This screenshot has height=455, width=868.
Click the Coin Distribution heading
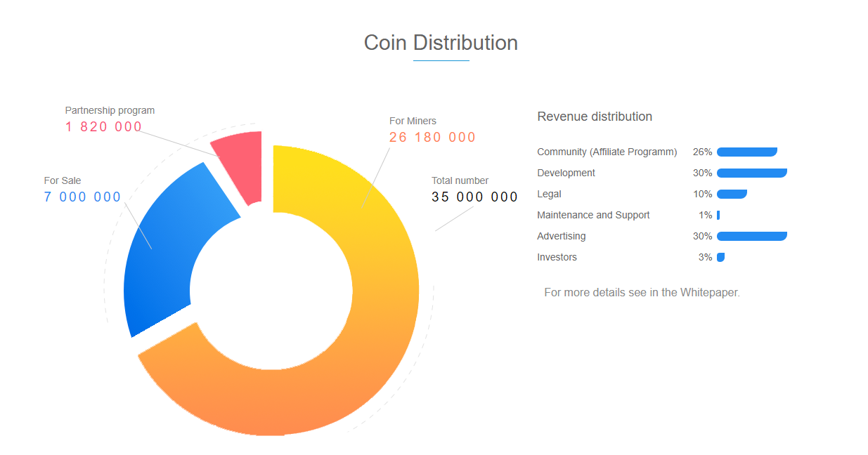coord(441,43)
